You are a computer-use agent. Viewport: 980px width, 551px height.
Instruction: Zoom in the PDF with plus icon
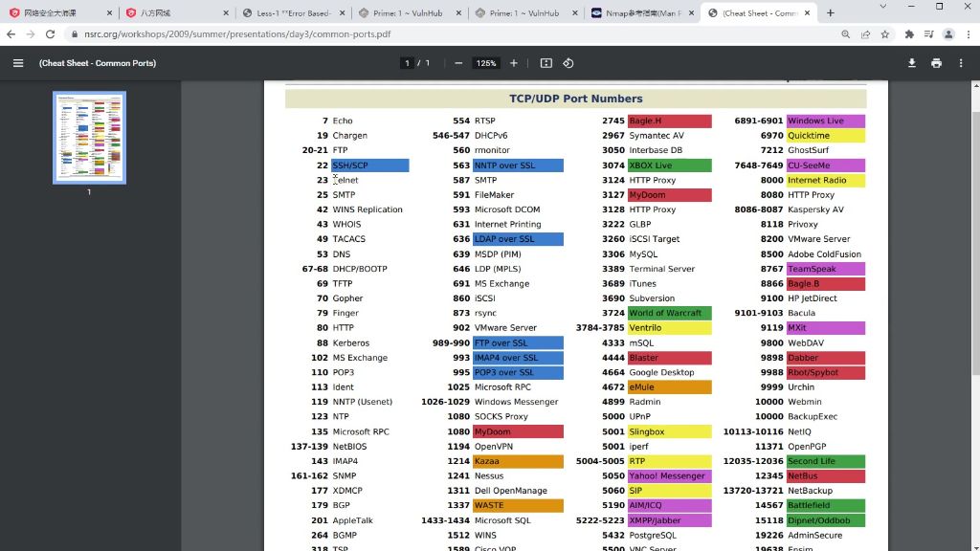(514, 63)
